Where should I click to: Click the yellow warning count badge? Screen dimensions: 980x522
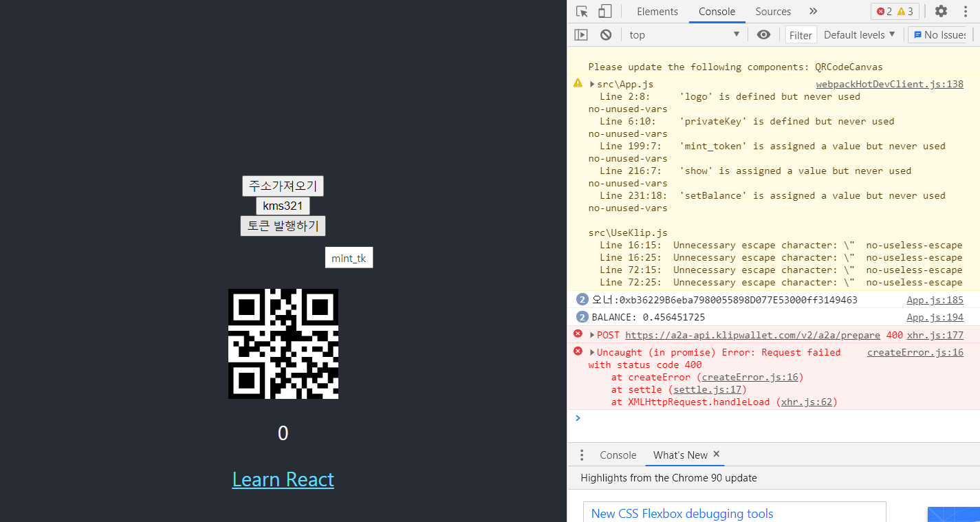(906, 12)
